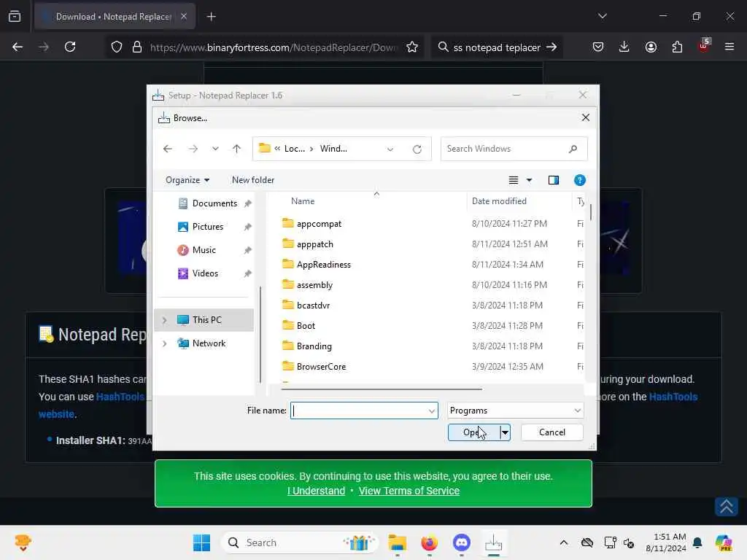
Task: Go back in the Browse dialog
Action: coord(168,149)
